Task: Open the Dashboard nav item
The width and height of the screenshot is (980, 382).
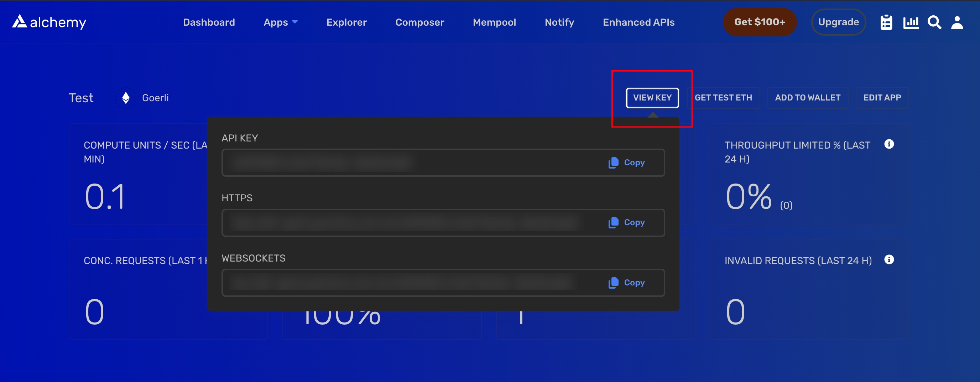Action: click(209, 22)
